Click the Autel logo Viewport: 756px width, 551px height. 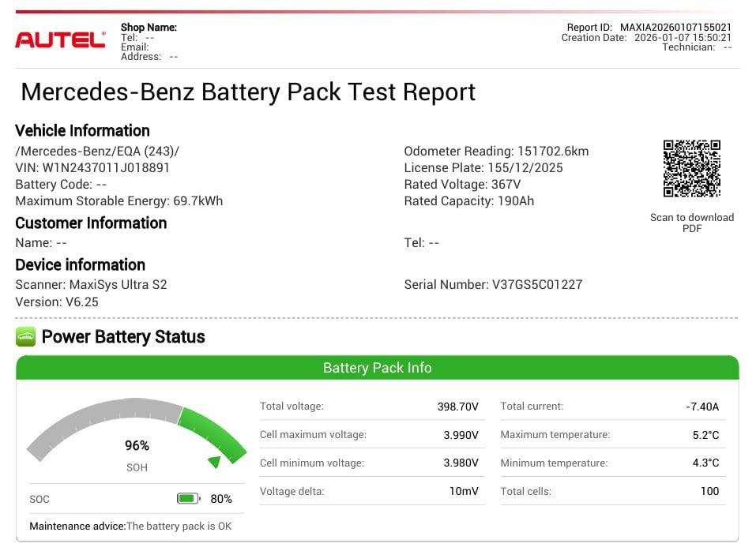pyautogui.click(x=60, y=40)
